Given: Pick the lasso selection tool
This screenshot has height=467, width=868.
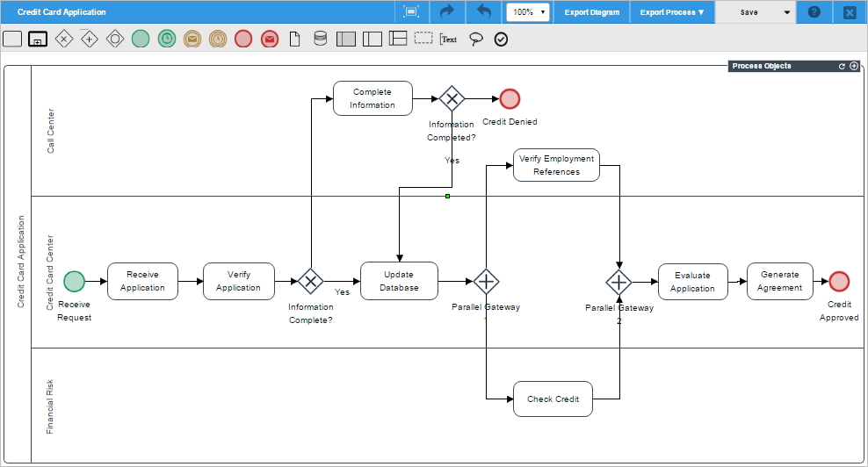Looking at the screenshot, I should point(475,39).
